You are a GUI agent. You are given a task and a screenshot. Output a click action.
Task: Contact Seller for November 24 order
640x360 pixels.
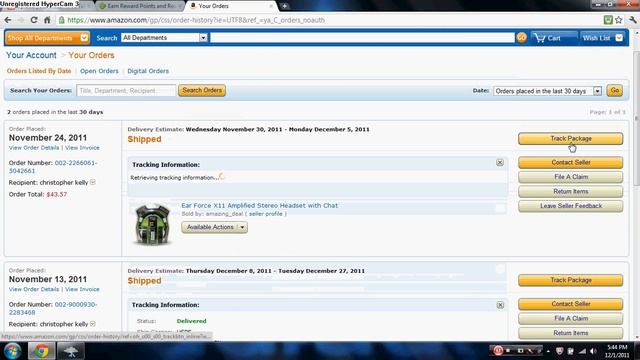(571, 162)
